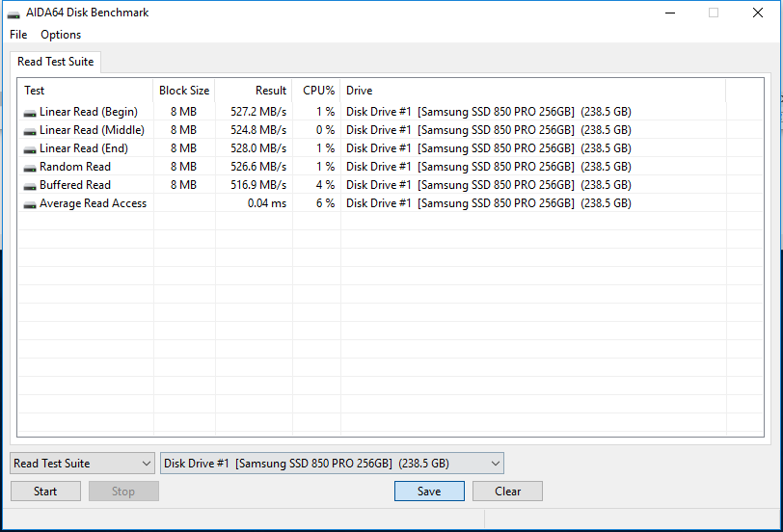Click the 524.8 MB/s result value

[x=258, y=130]
